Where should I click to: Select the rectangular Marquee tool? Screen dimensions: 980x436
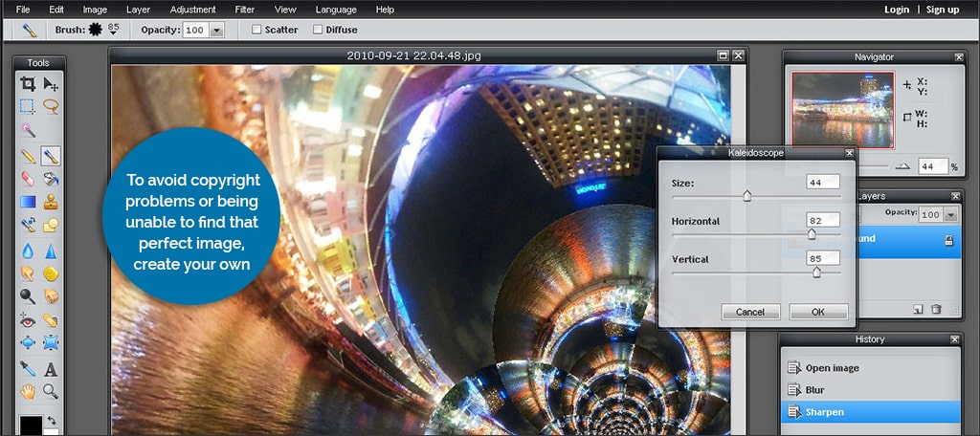28,107
